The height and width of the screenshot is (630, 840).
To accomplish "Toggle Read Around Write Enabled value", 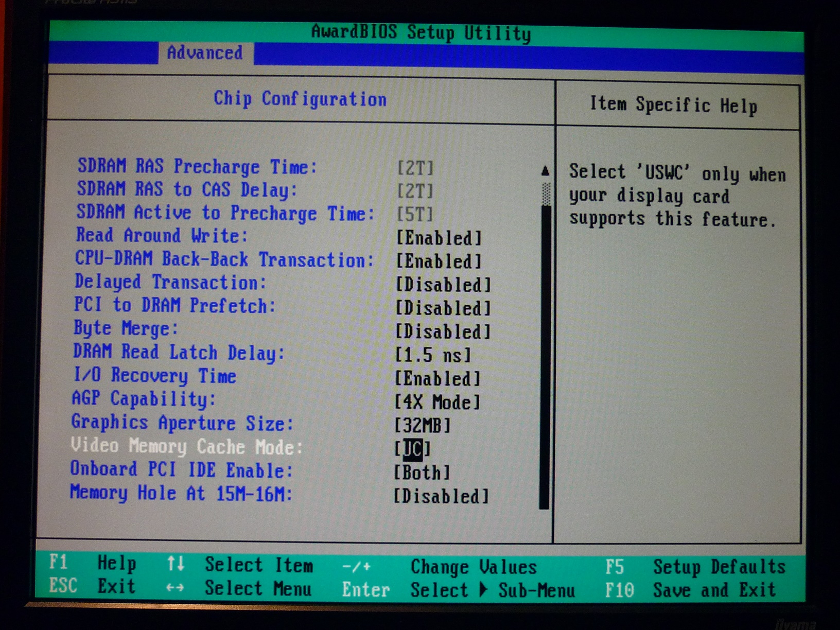I will click(439, 238).
